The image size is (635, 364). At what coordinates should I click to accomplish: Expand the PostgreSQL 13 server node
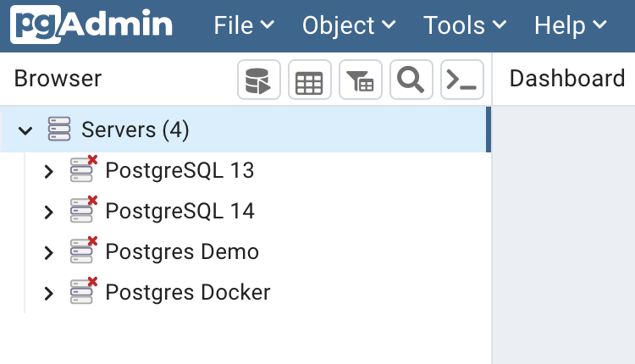point(48,171)
